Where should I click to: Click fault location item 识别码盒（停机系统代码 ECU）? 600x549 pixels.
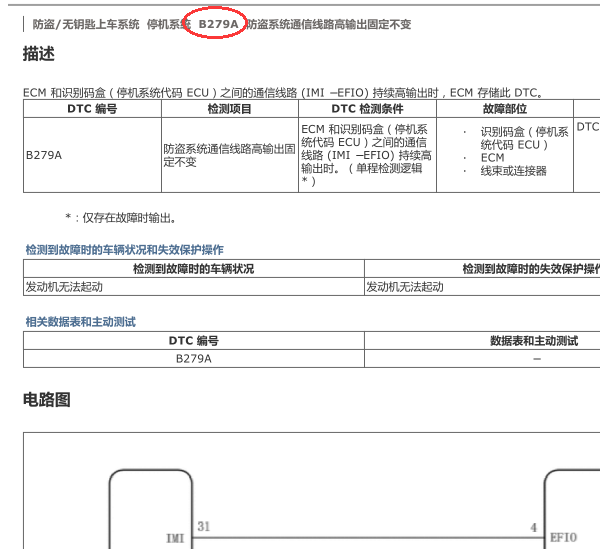pos(524,138)
